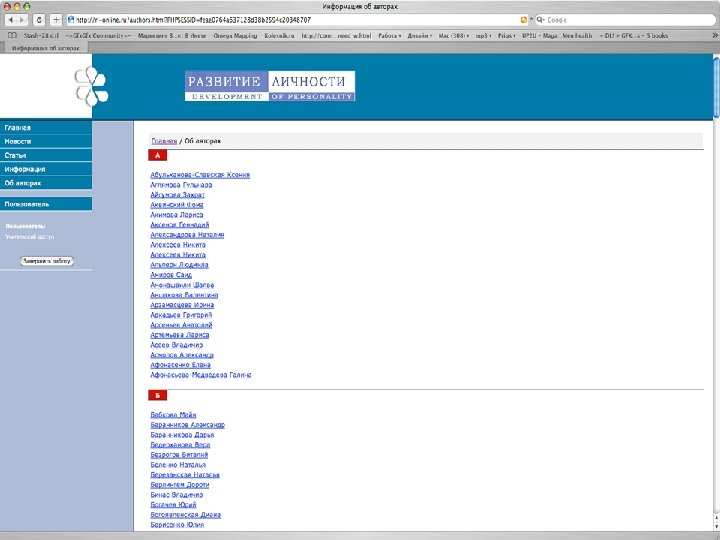The width and height of the screenshot is (720, 540).
Task: Open author Александрова Наталия
Action: (x=187, y=235)
